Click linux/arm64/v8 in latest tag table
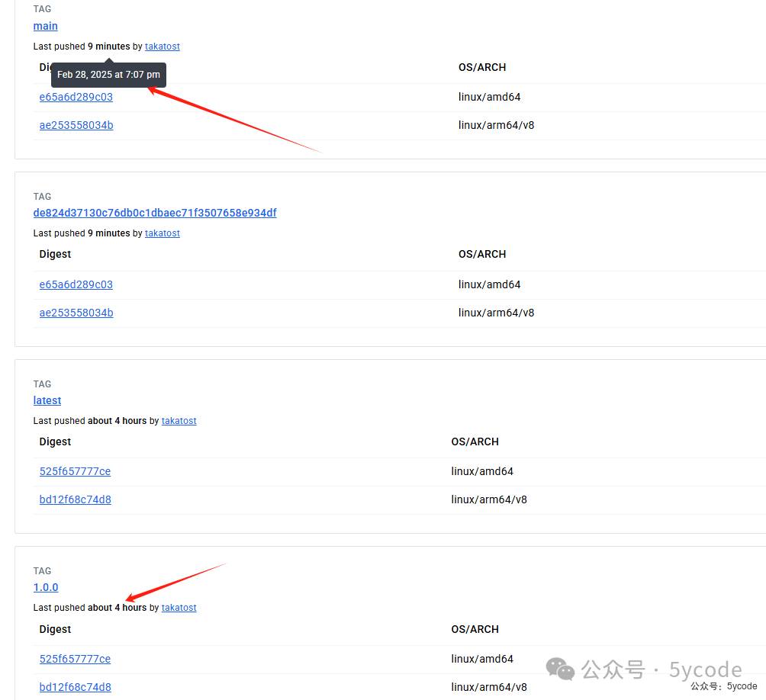This screenshot has width=766, height=700. pos(489,500)
